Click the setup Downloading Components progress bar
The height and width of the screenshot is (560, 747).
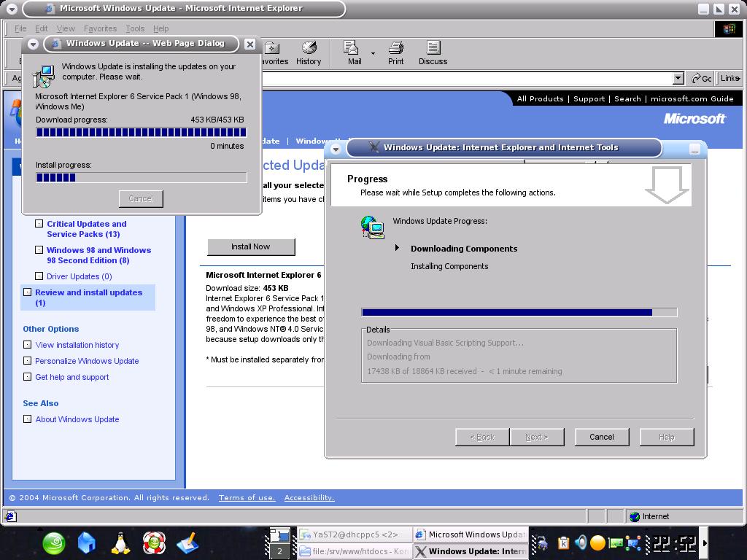tap(519, 312)
